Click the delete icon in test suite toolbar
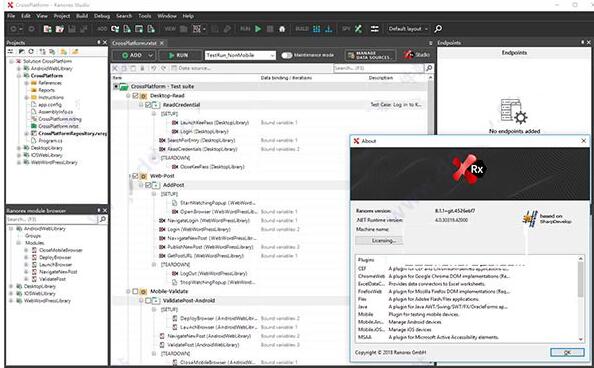 tap(142, 68)
